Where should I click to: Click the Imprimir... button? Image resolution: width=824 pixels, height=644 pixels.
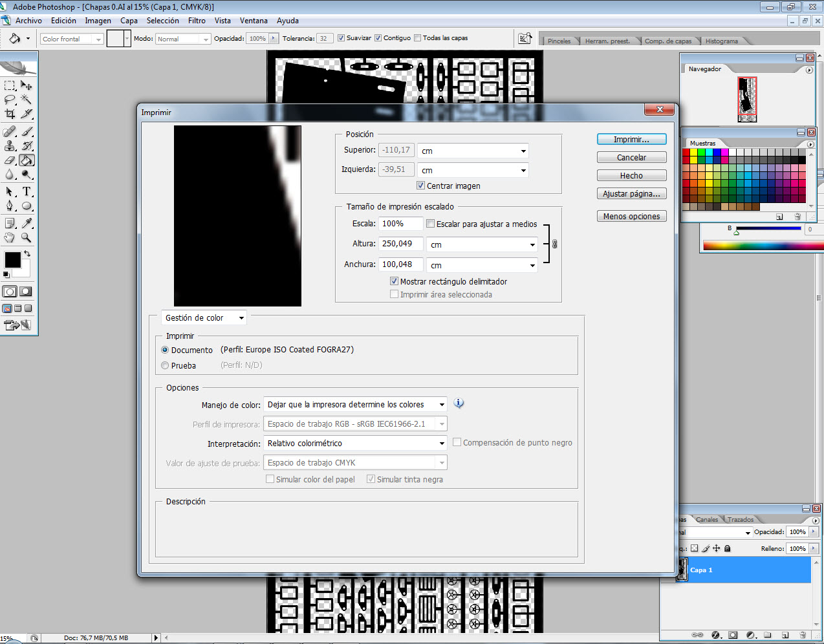[x=631, y=139]
